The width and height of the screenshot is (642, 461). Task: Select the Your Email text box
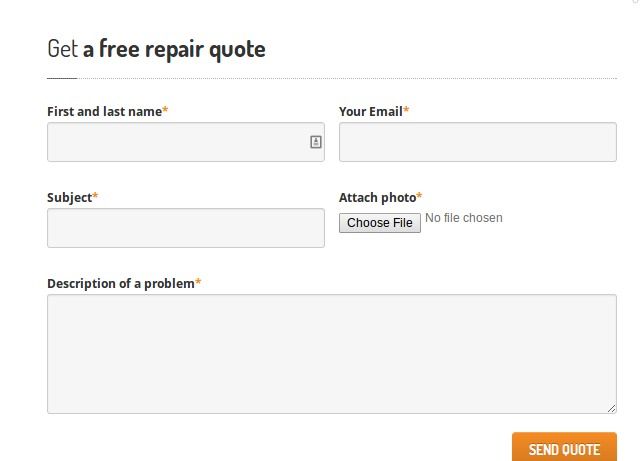[x=478, y=142]
